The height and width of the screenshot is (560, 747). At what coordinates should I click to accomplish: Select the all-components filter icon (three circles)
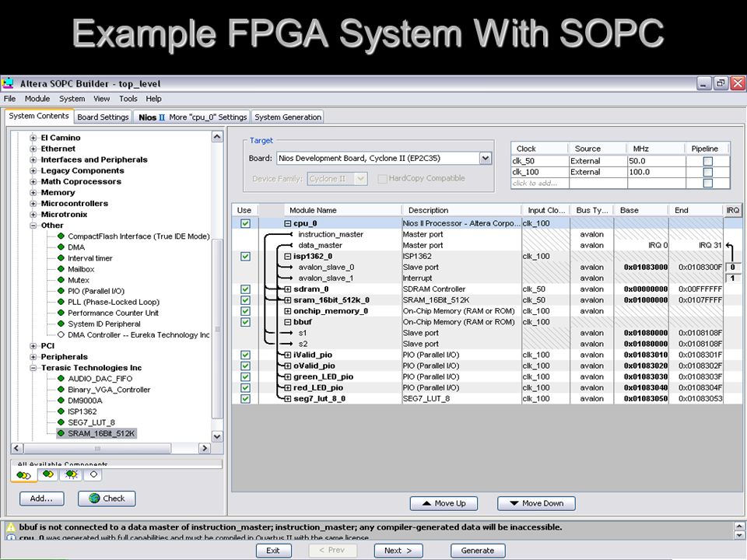coord(24,474)
